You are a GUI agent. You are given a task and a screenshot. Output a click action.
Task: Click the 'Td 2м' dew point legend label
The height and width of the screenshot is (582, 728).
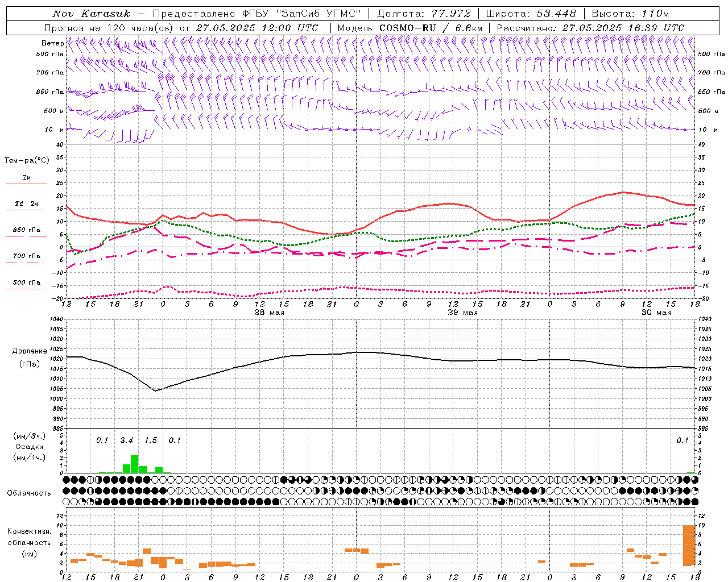[x=27, y=203]
